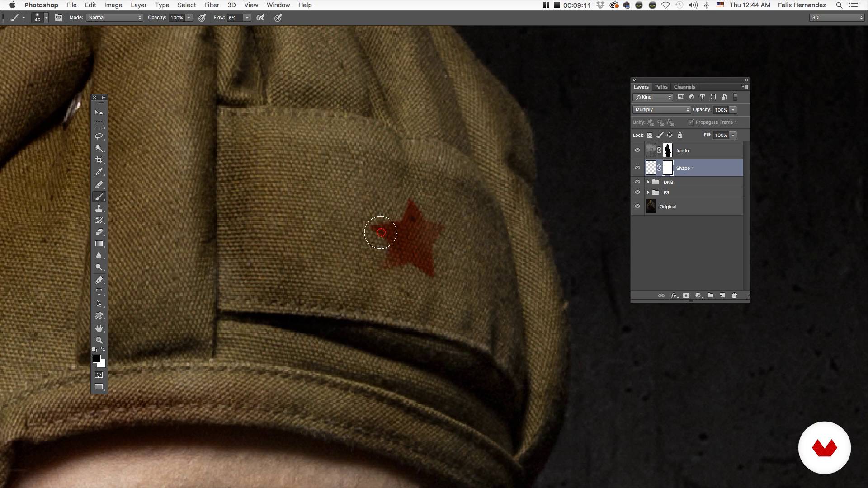Screen dimensions: 868x488
Task: Open the layer blend mode dropdown
Action: (x=661, y=110)
